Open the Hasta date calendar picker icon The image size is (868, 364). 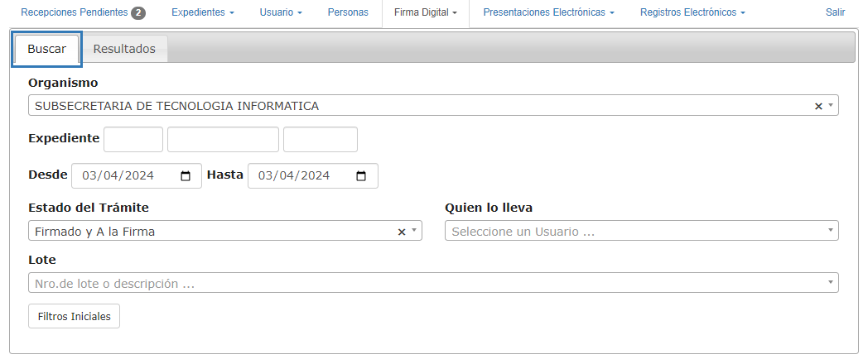pos(361,176)
